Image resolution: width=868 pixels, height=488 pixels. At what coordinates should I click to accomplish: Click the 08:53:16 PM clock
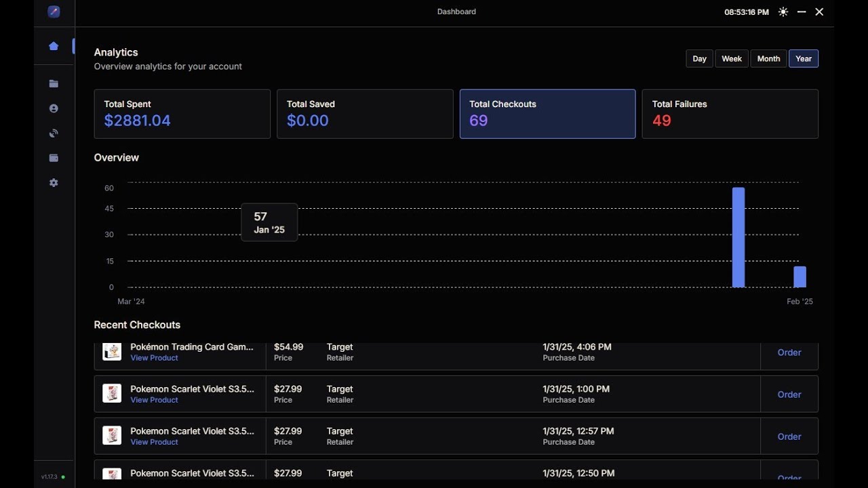click(747, 12)
